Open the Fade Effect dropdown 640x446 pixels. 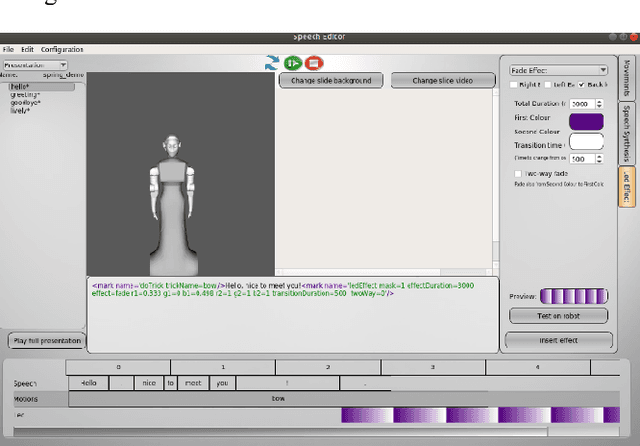click(x=558, y=70)
